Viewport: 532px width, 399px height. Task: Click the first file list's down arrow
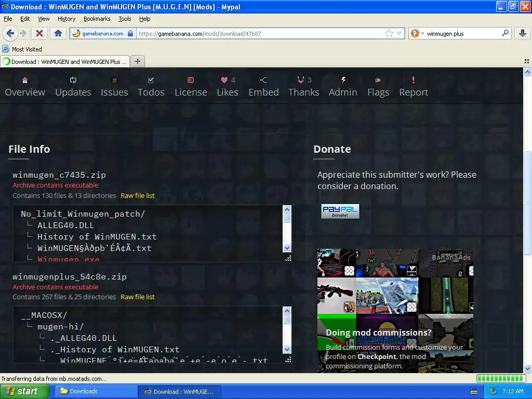pyautogui.click(x=287, y=248)
